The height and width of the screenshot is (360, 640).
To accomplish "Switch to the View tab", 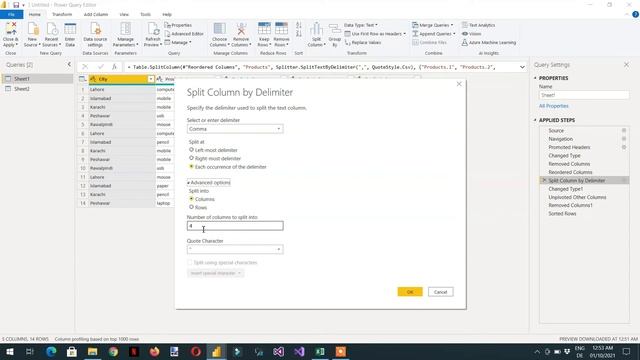I will pos(124,14).
